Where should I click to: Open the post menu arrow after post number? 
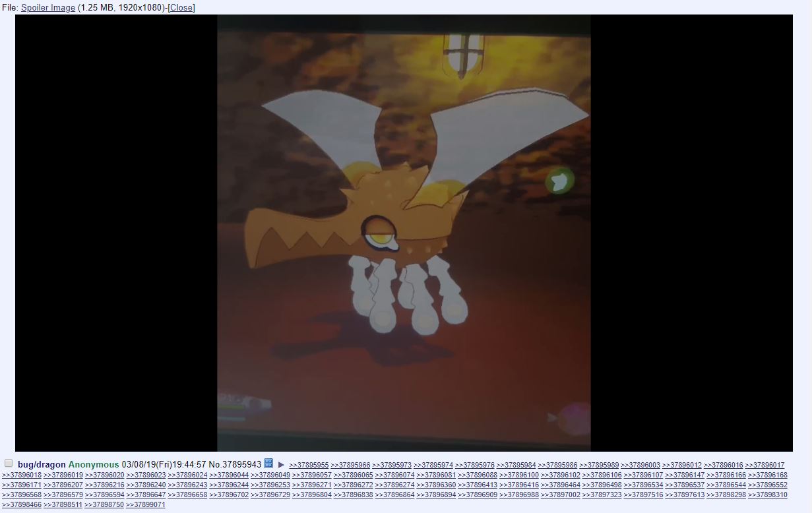click(281, 465)
